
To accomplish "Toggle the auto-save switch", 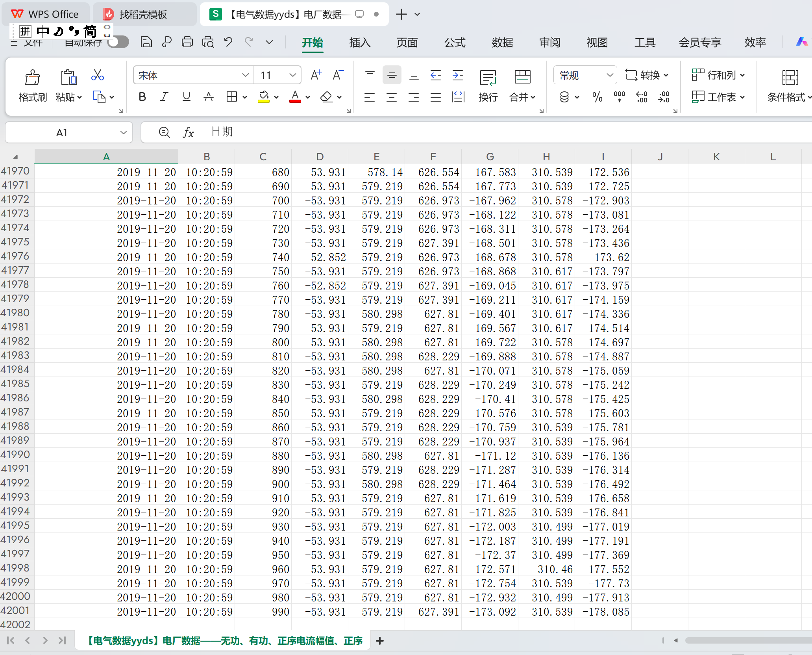I will (118, 42).
